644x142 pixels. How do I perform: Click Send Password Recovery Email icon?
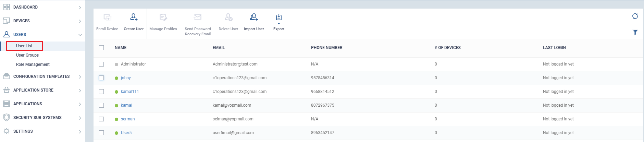coord(198,17)
